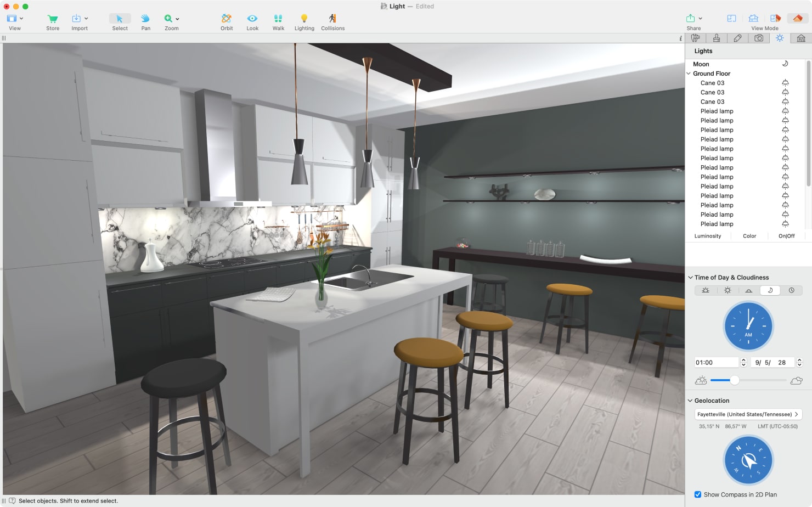Click the 35,15° N latitude text

point(709,426)
